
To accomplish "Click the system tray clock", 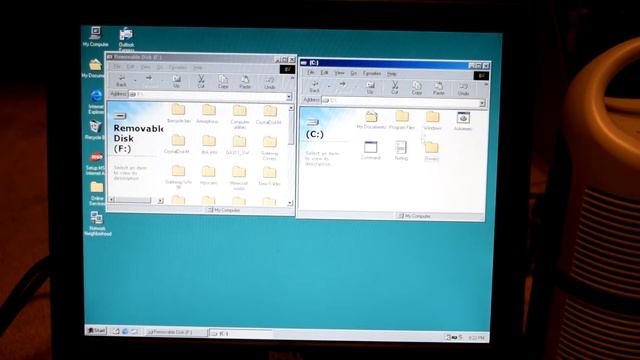I will [x=476, y=338].
